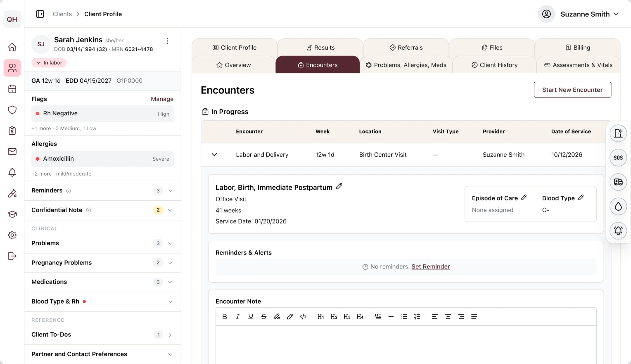This screenshot has width=631, height=364.
Task: Open the graduation cap sidebar icon
Action: click(x=12, y=214)
